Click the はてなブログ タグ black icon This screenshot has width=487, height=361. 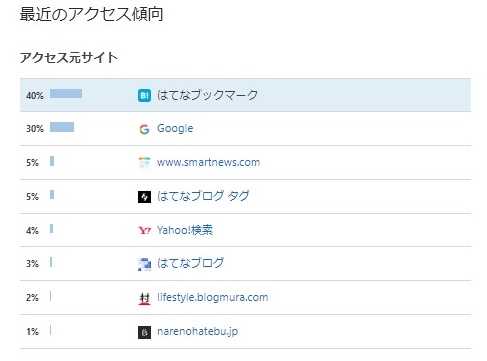pyautogui.click(x=144, y=197)
